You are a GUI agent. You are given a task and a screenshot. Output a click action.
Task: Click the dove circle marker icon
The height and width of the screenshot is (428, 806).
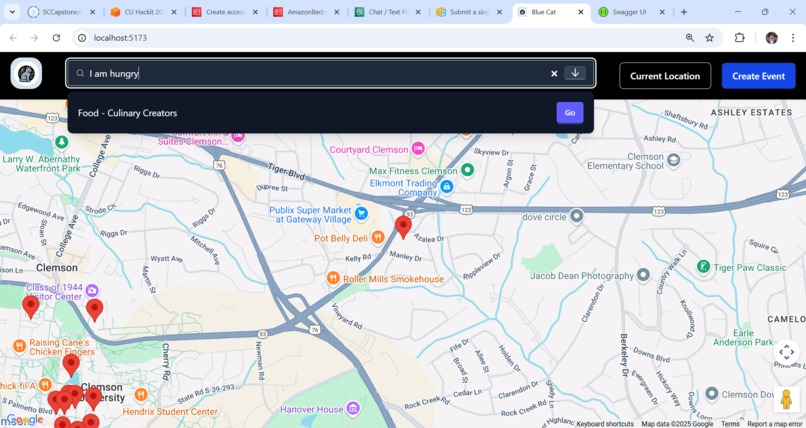tap(577, 216)
